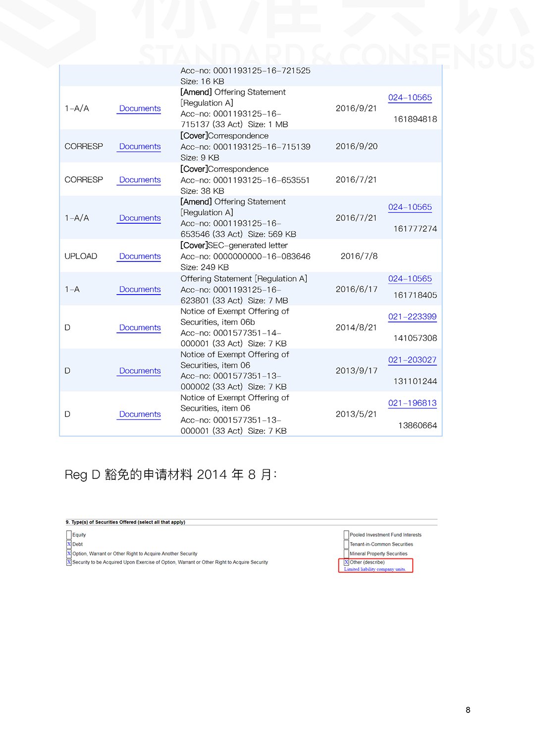Click 'Acc-no: 0001193125-16-721525' text
Screen dimensions: 535x756
245,71
